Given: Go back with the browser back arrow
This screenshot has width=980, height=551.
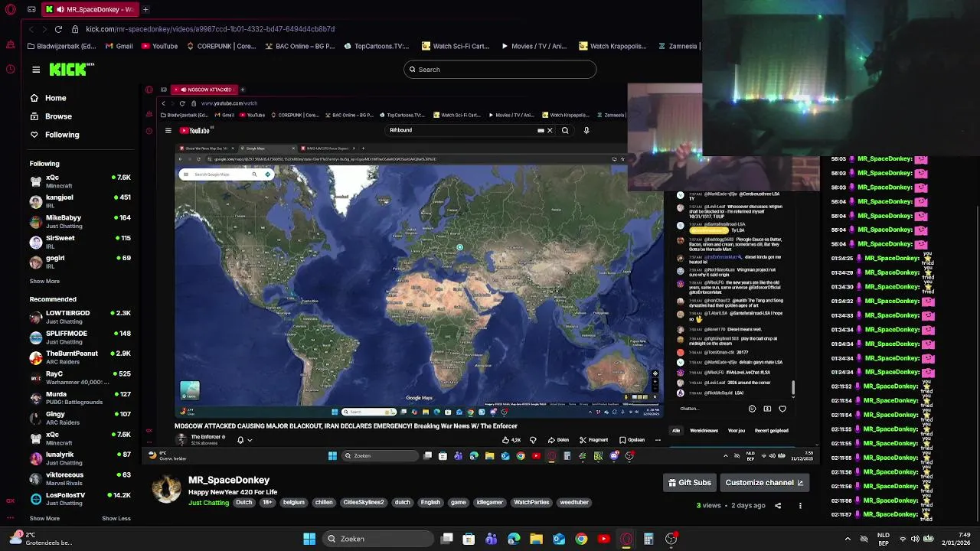Looking at the screenshot, I should (x=31, y=29).
